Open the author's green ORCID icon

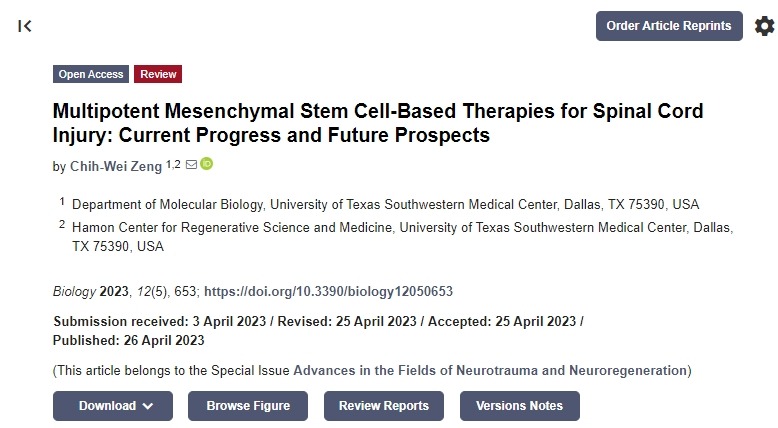tap(207, 164)
